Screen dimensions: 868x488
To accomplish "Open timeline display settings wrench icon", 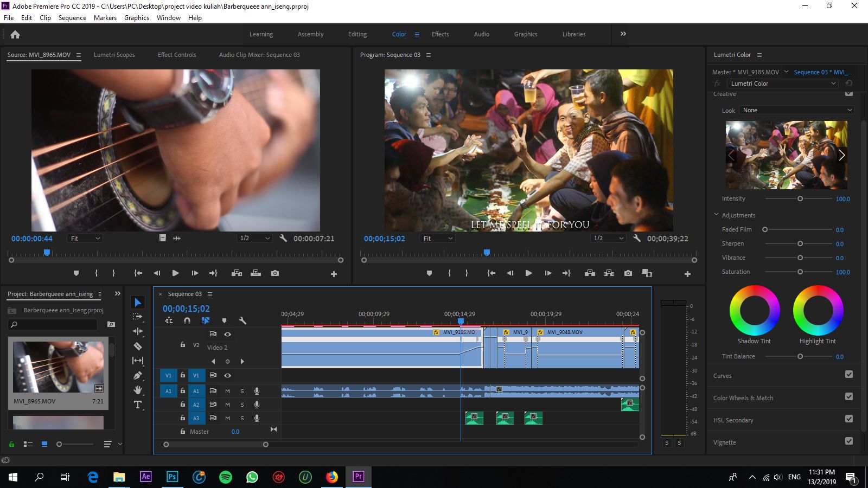I will 242,320.
